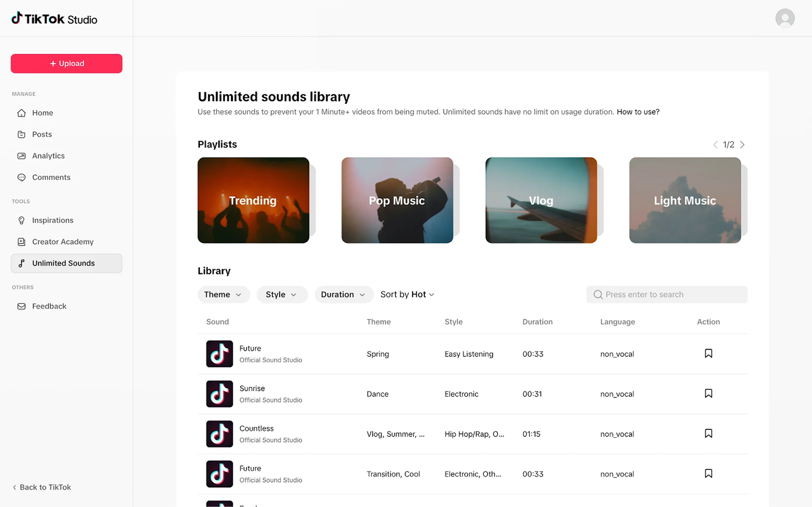
Task: Open Posts in the sidebar
Action: tap(67, 134)
